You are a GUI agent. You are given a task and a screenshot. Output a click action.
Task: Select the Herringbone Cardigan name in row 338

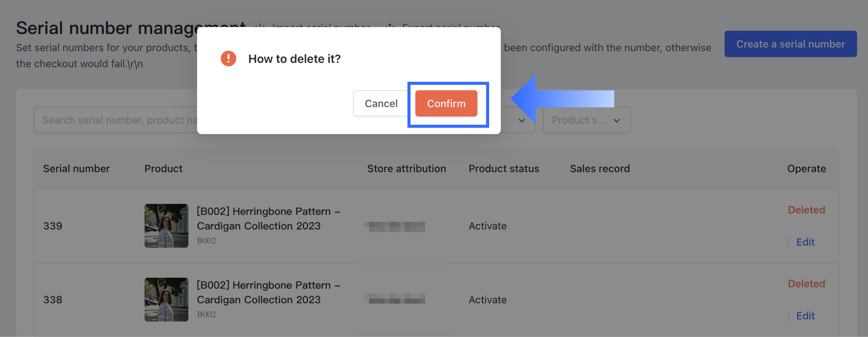pos(268,292)
